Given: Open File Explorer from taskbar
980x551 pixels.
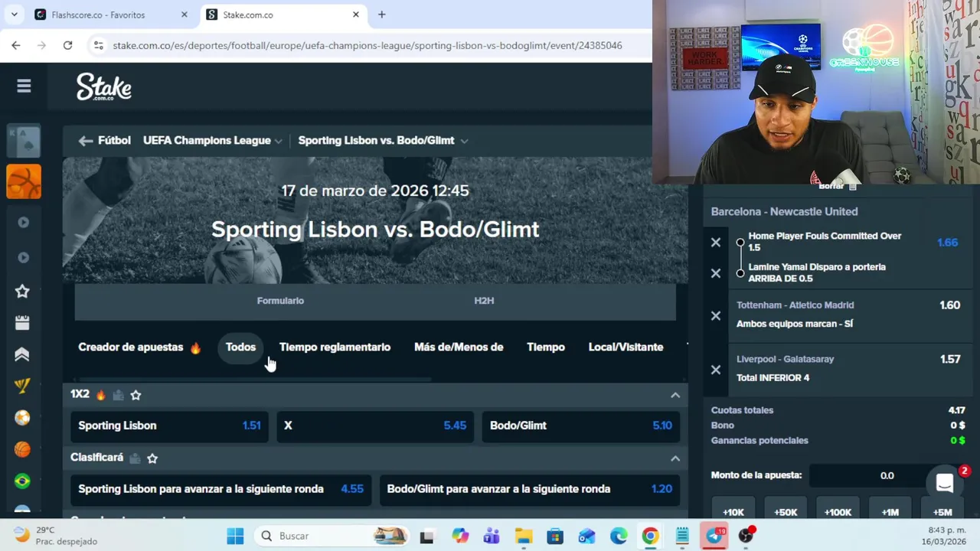Looking at the screenshot, I should [523, 536].
